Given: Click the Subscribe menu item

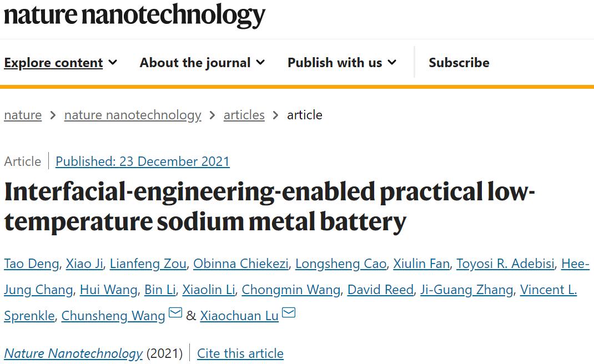Looking at the screenshot, I should (459, 63).
